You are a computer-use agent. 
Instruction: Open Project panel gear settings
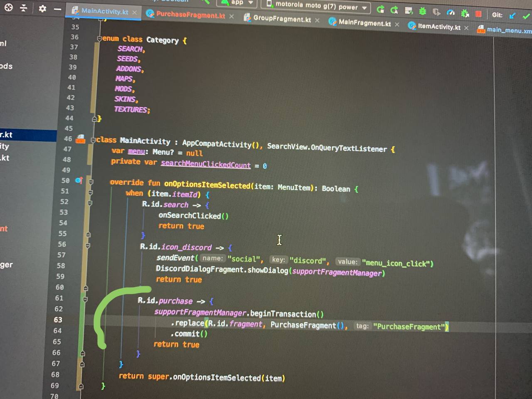pyautogui.click(x=42, y=8)
